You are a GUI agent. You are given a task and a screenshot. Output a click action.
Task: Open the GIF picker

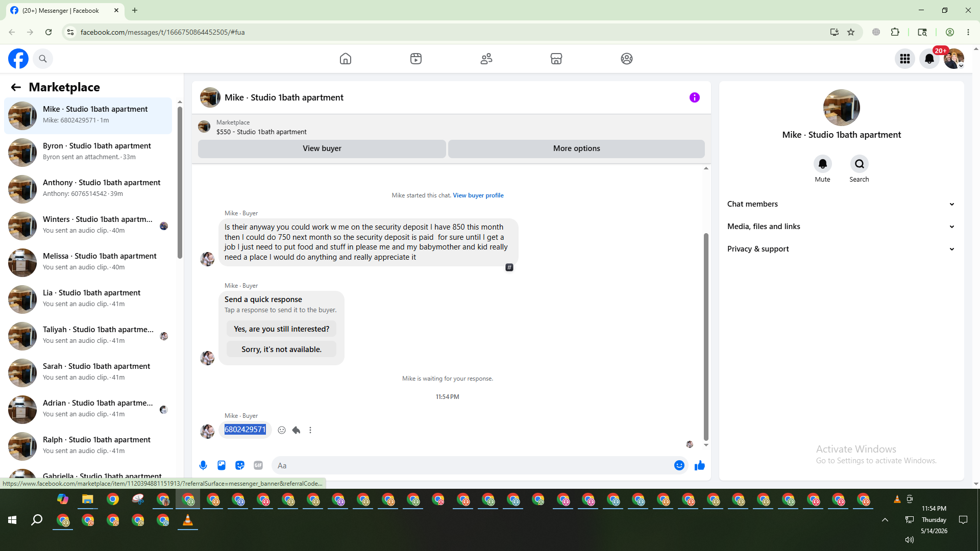pyautogui.click(x=258, y=465)
